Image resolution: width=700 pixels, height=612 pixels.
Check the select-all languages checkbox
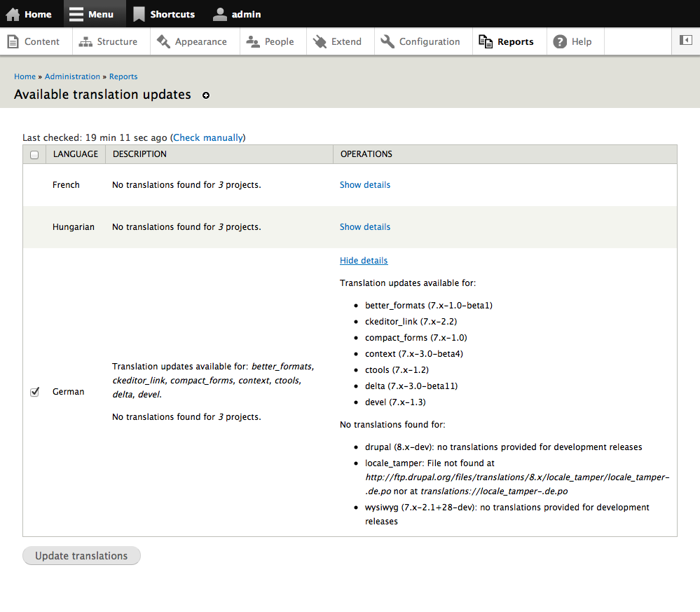34,155
